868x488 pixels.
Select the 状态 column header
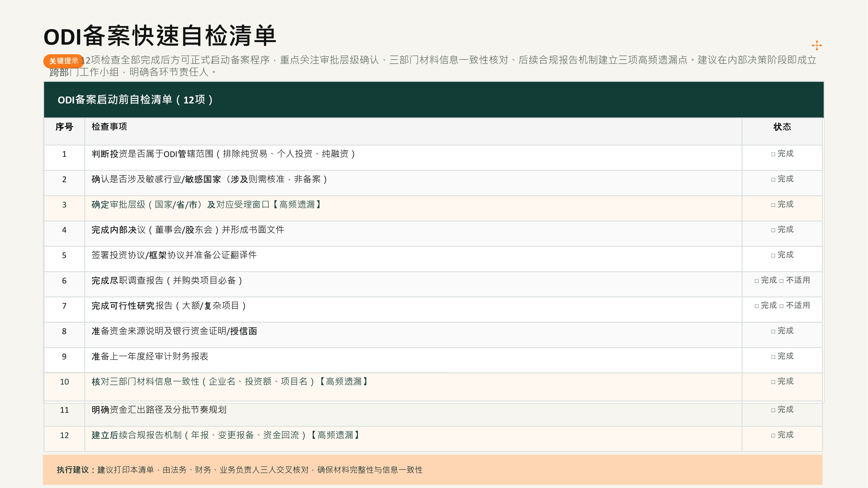pos(782,127)
